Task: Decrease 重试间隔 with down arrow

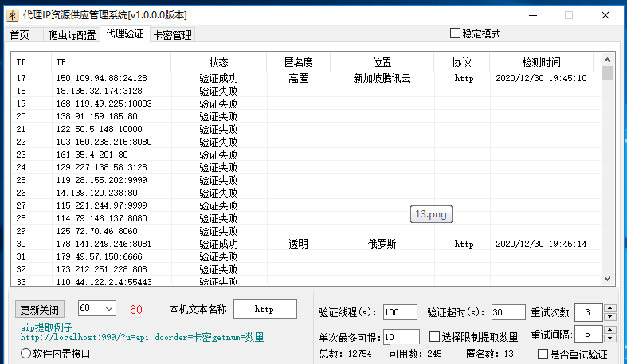Action: coord(609,339)
